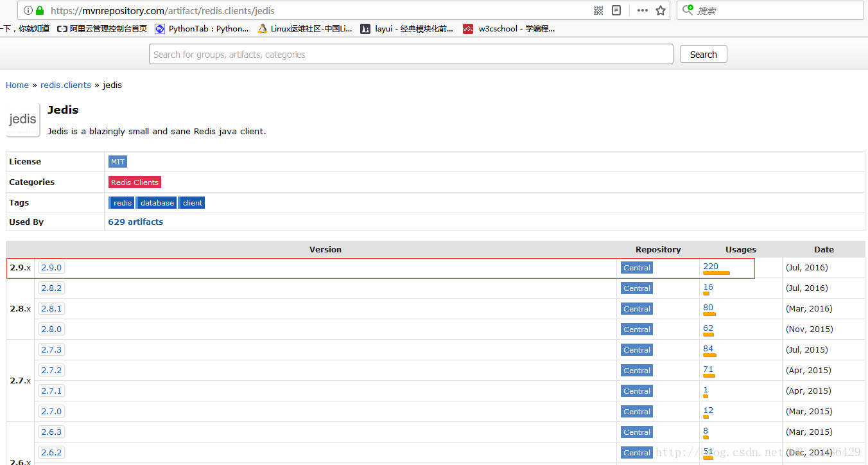Click Central repository for version 2.9.0
Screen dimensions: 868x465
(x=637, y=268)
